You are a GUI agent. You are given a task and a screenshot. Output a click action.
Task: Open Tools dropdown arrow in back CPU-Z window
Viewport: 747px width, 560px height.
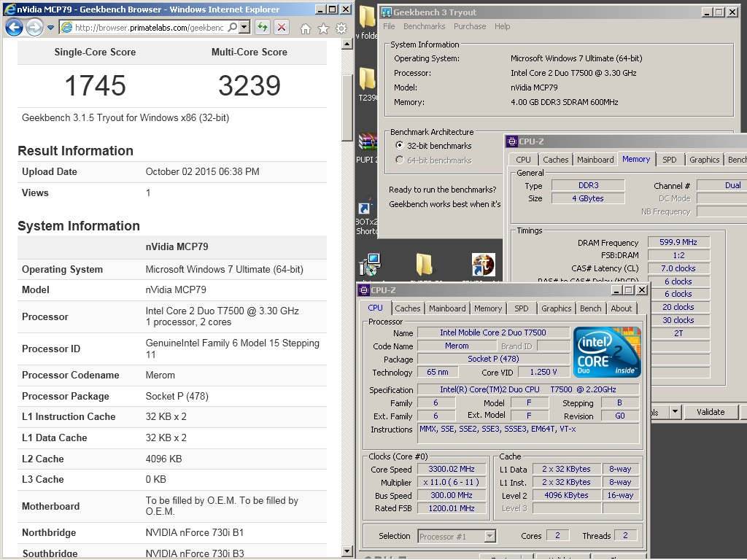(x=675, y=412)
